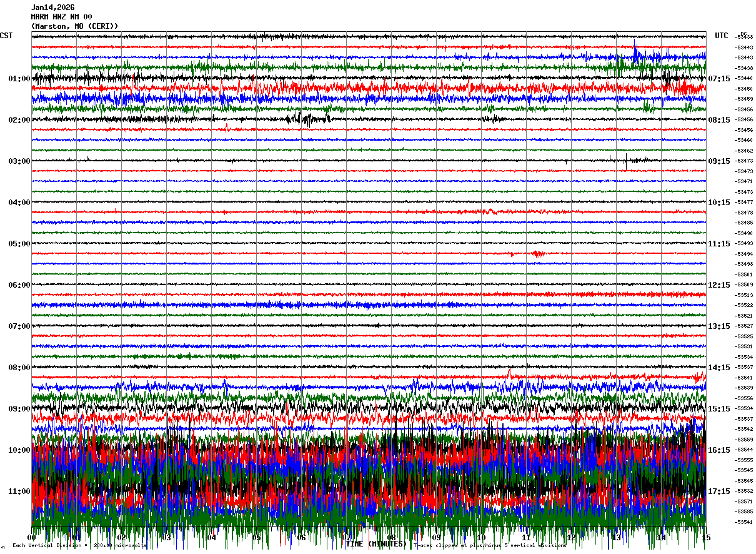
Task: Click the 09:00 CST time label
Action: coord(19,408)
